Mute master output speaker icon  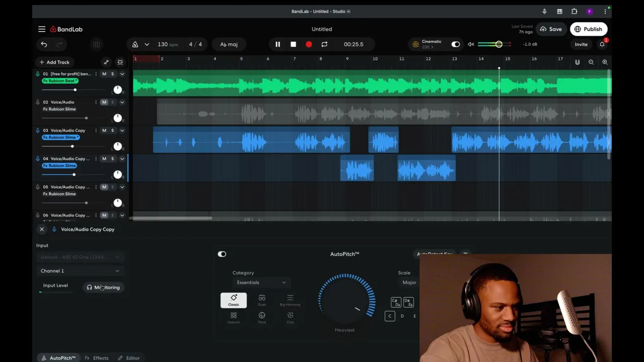tap(471, 44)
